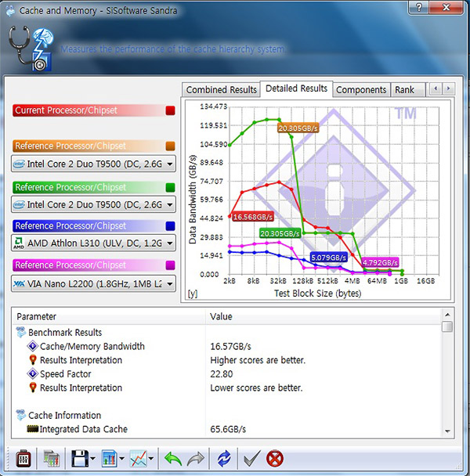The width and height of the screenshot is (470, 476).
Task: Select the Cache/Memory Bandwidth row
Action: 226,346
